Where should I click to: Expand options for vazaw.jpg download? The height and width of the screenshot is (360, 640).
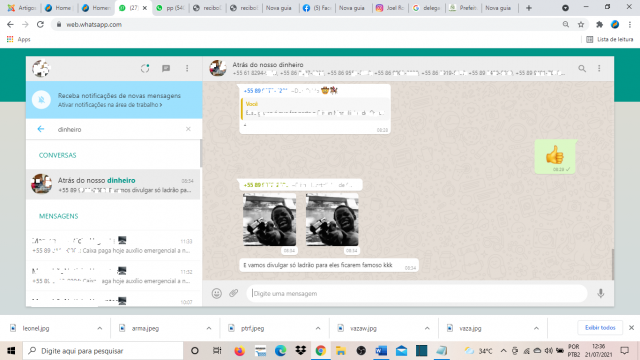click(x=427, y=328)
